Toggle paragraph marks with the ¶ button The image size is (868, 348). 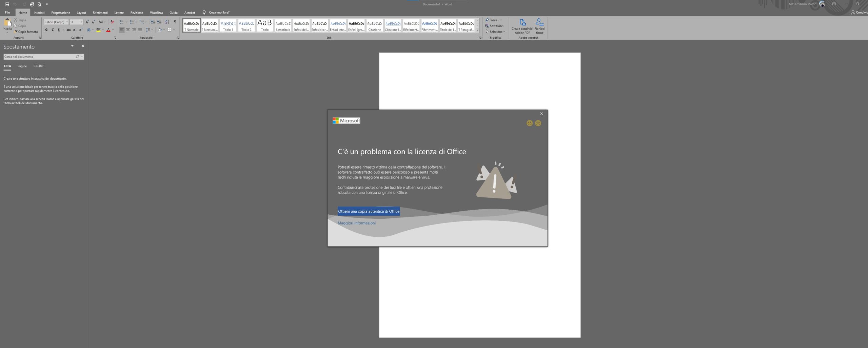click(x=175, y=22)
